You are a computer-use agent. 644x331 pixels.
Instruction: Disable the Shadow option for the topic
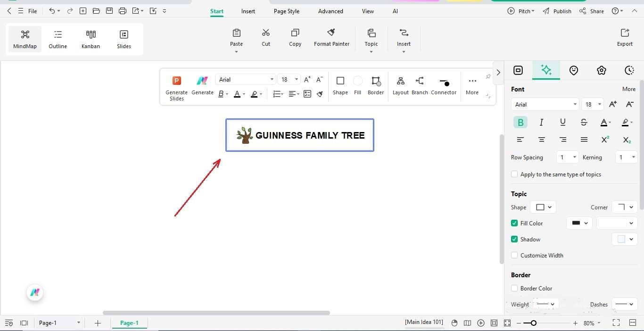pos(514,239)
